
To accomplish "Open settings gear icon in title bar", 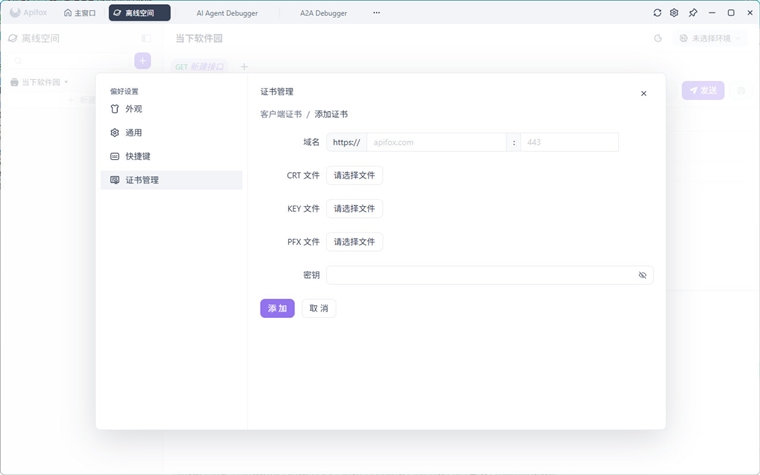I will (674, 13).
